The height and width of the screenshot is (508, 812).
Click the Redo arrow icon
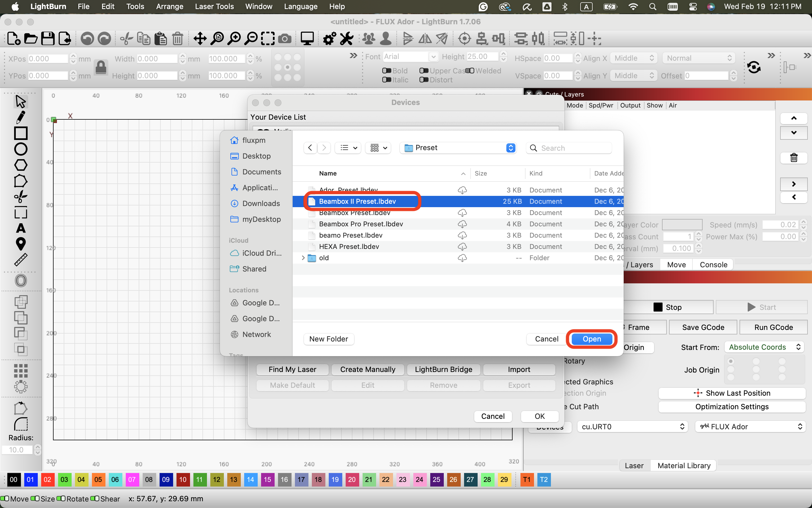point(104,39)
